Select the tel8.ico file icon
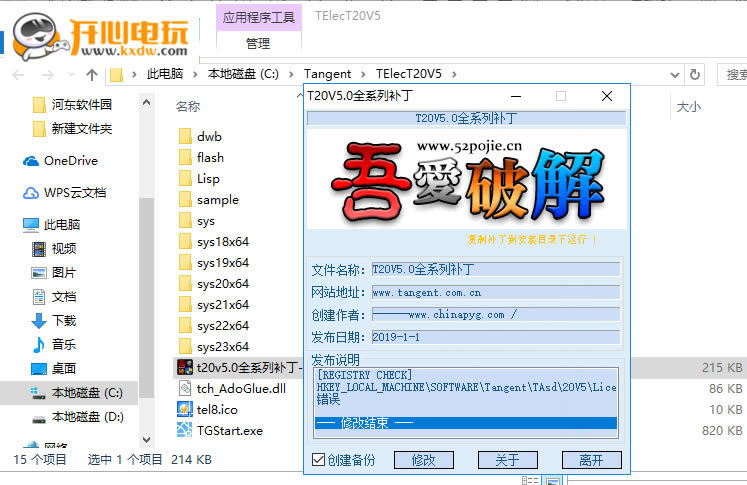Screen dimensions: 747x485 coord(184,409)
